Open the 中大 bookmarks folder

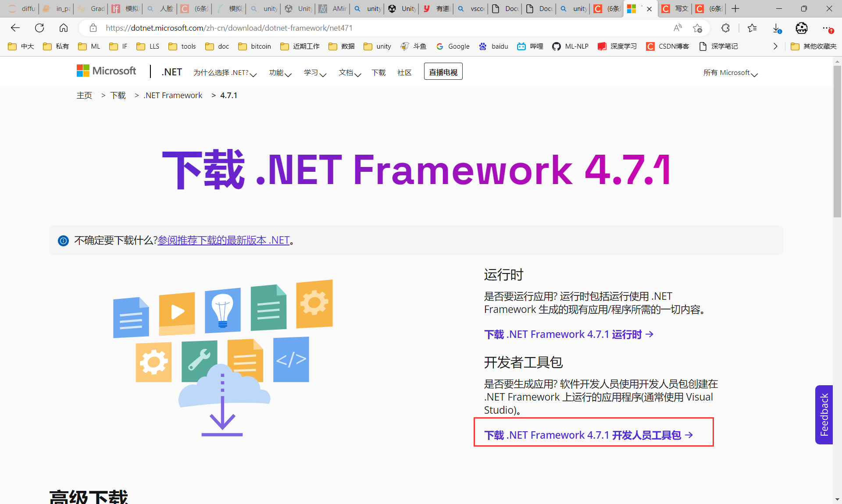[21, 46]
